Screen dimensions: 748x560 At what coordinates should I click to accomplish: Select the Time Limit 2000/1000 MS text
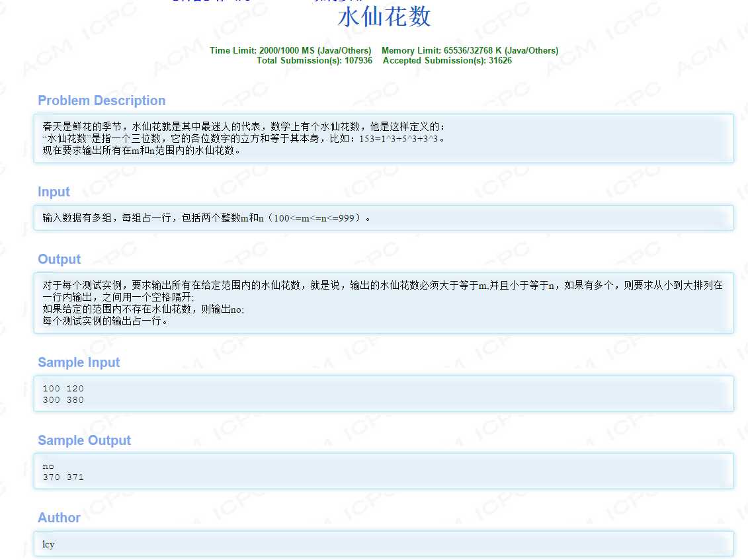coord(290,50)
